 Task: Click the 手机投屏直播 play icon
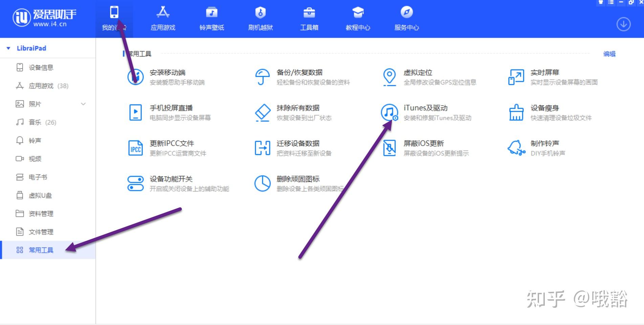[x=135, y=113]
